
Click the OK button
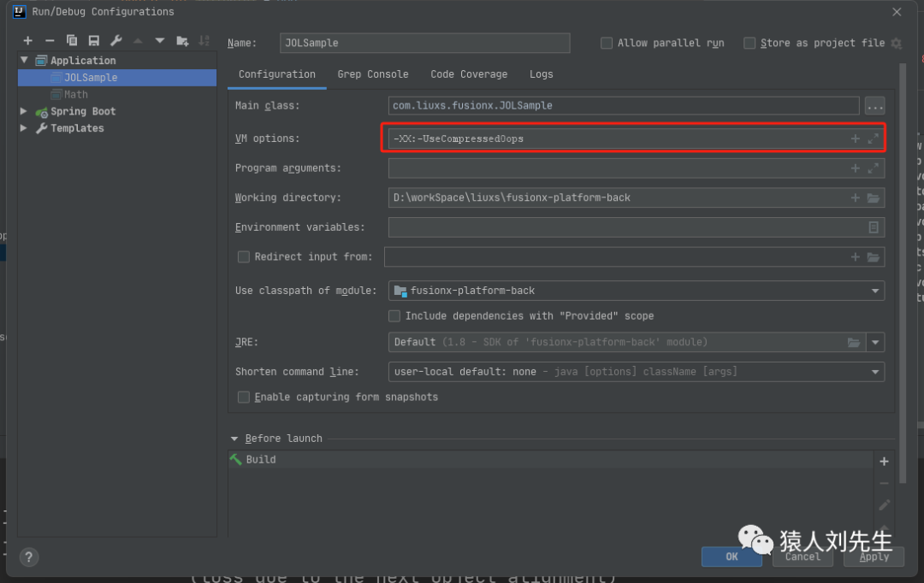click(731, 556)
